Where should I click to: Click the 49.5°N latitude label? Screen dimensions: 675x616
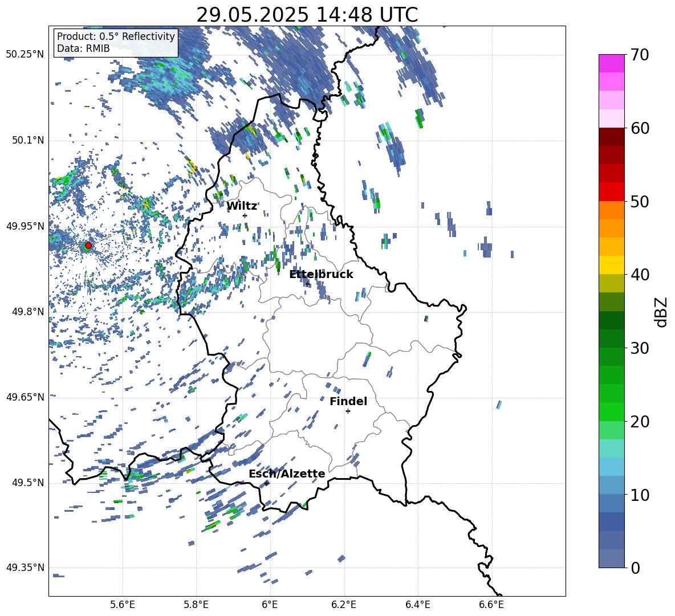point(27,483)
